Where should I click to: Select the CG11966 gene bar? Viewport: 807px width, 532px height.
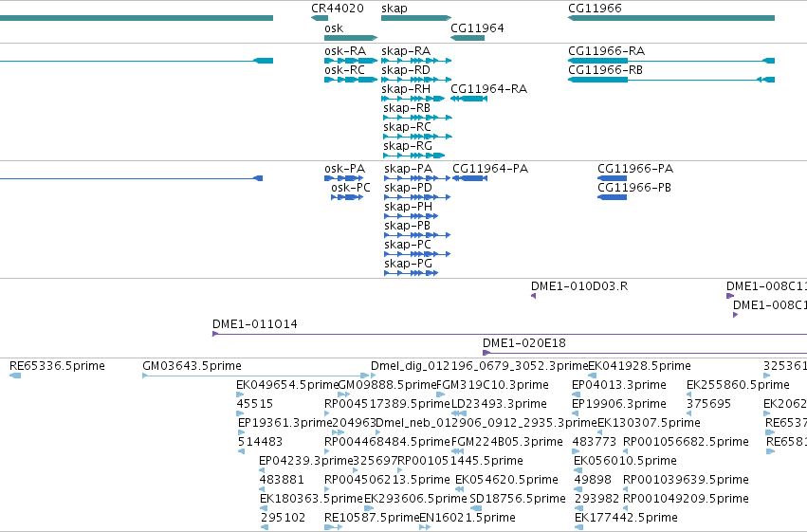671,18
